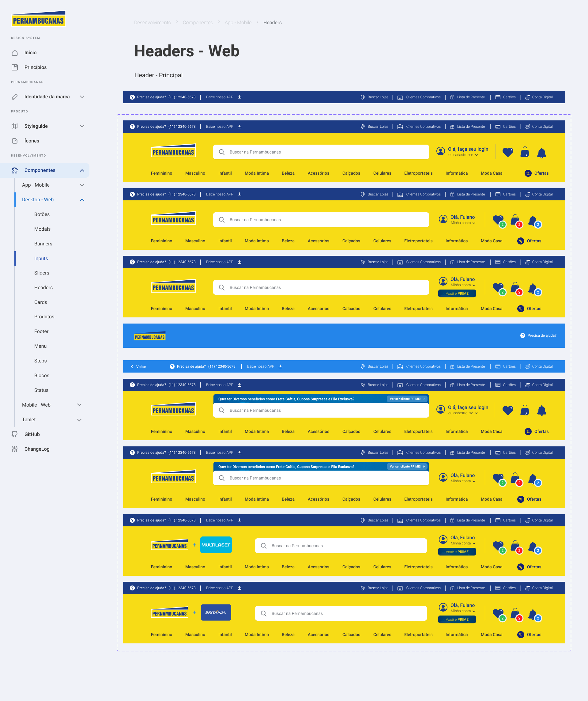Click the Ícones edit icon
Viewport: 588px width, 701px height.
[x=15, y=141]
